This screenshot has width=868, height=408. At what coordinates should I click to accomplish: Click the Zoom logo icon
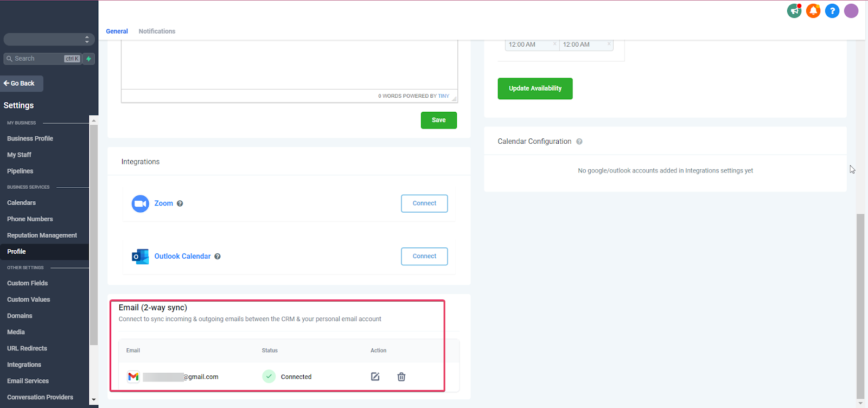coord(141,203)
